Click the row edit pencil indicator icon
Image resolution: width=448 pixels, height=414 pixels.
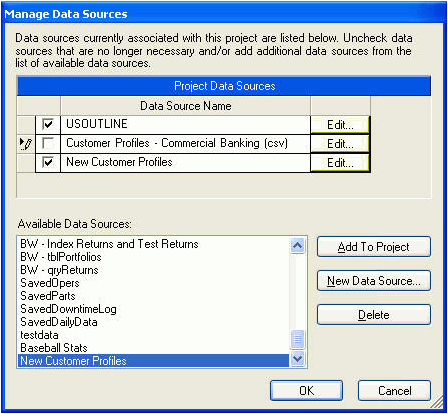pyautogui.click(x=26, y=144)
